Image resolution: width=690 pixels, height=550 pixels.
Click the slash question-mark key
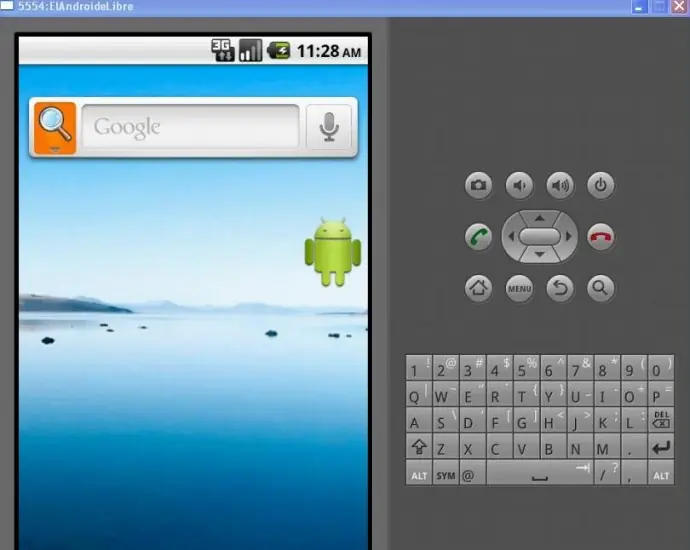pos(607,473)
